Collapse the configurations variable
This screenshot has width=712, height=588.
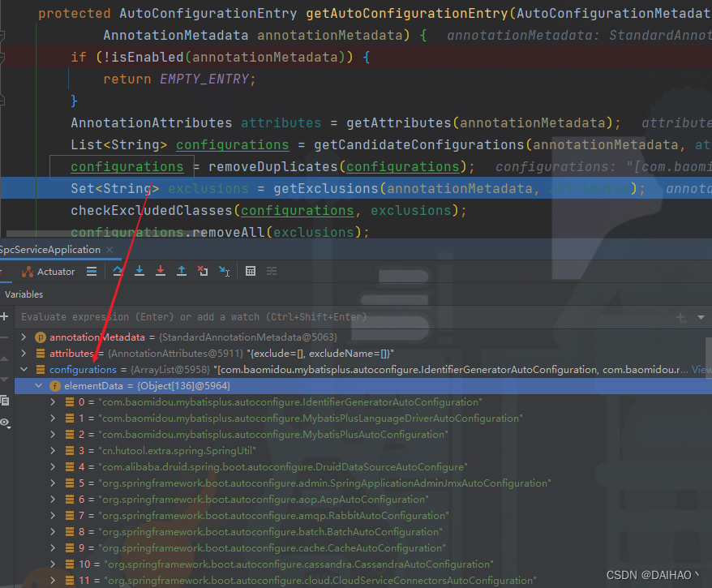(24, 370)
